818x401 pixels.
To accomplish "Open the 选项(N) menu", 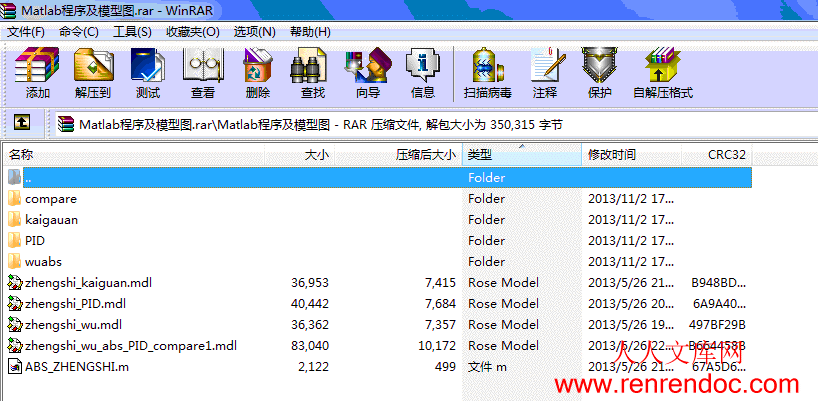I will (255, 32).
